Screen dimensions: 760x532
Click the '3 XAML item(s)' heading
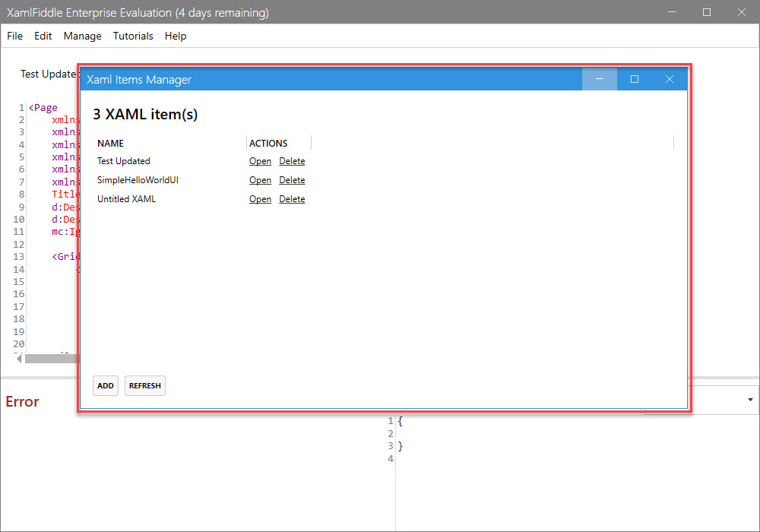(x=145, y=114)
